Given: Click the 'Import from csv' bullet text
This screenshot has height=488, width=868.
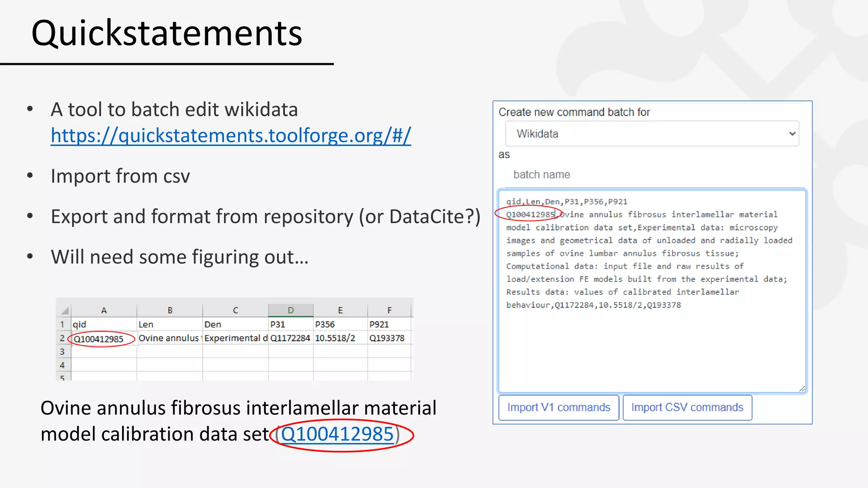Looking at the screenshot, I should 120,176.
